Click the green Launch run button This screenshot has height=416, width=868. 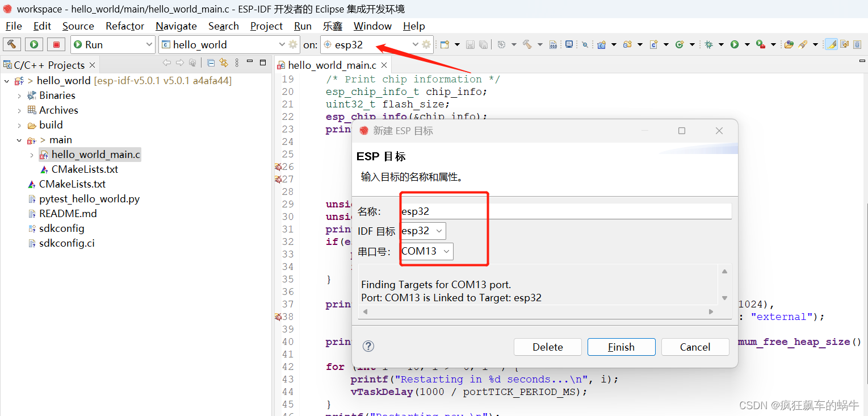[33, 44]
